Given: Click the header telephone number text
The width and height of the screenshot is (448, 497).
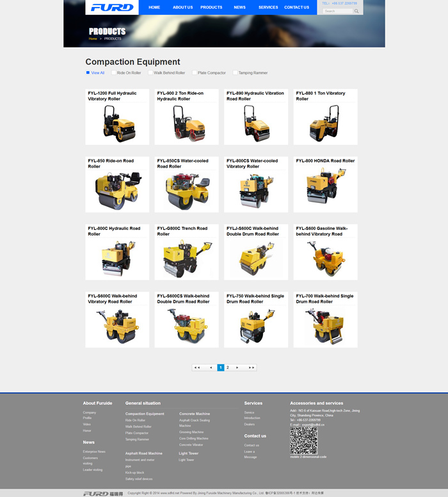Looking at the screenshot, I should 344,3.
